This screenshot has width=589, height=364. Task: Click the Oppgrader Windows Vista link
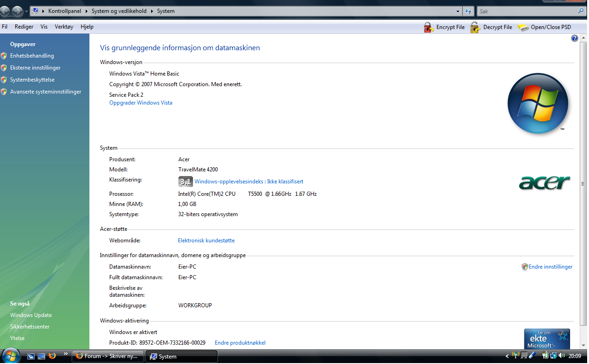click(141, 103)
